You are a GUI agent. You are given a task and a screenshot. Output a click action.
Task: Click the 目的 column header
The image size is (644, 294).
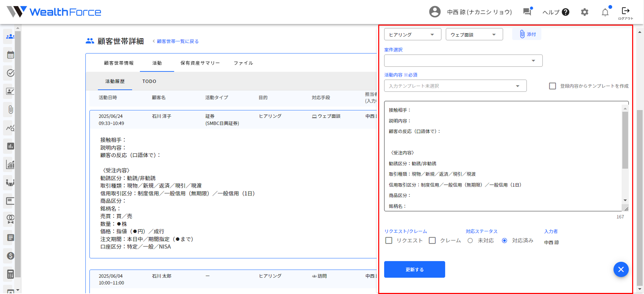[x=263, y=97]
